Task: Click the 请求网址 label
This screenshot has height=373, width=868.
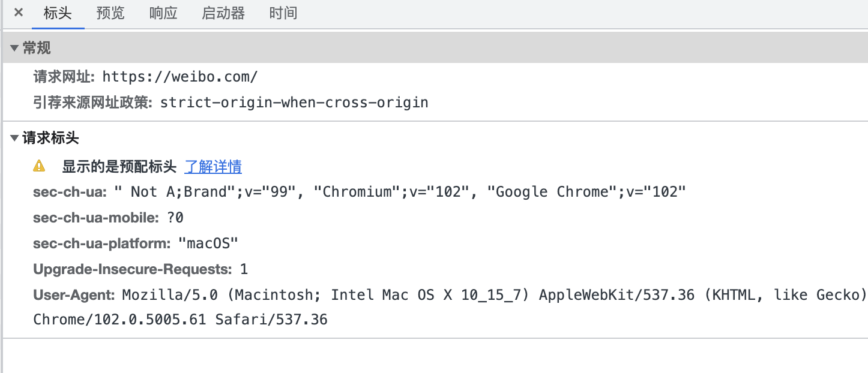Action: click(64, 77)
